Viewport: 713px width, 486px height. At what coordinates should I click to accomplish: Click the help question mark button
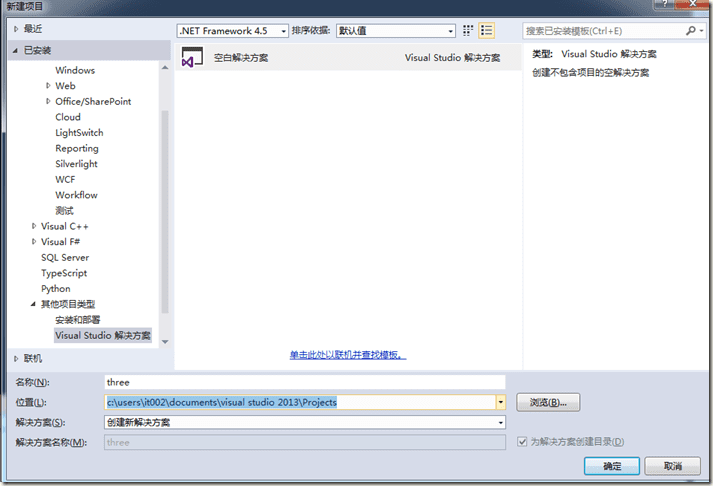point(664,4)
